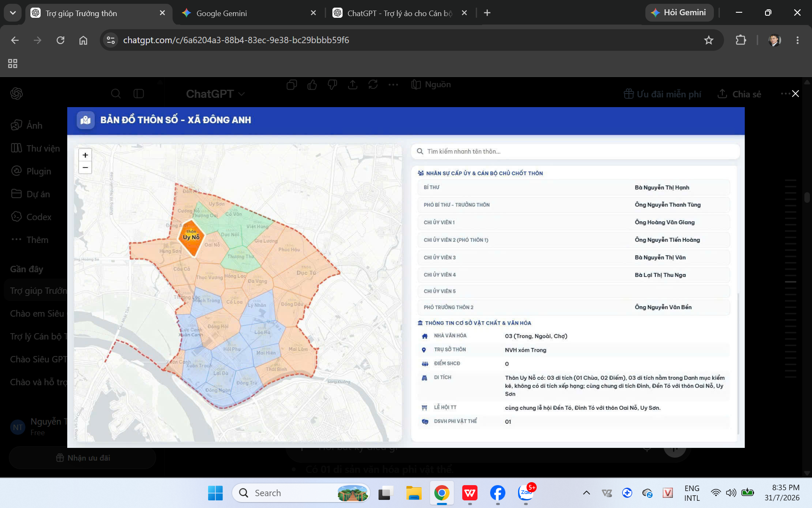Click the DSVH phi vật thể mask icon
Viewport: 812px width, 508px height.
425,422
